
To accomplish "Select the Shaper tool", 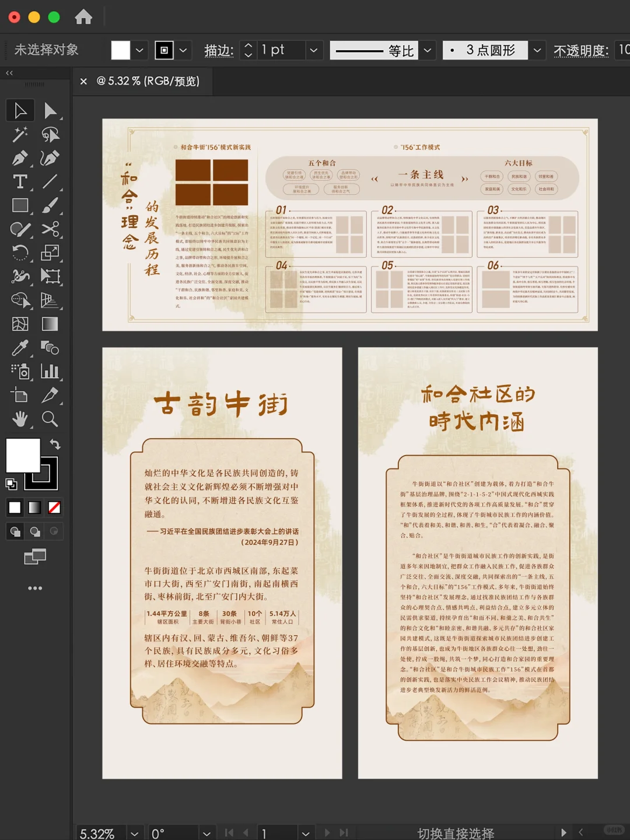I will (x=20, y=229).
